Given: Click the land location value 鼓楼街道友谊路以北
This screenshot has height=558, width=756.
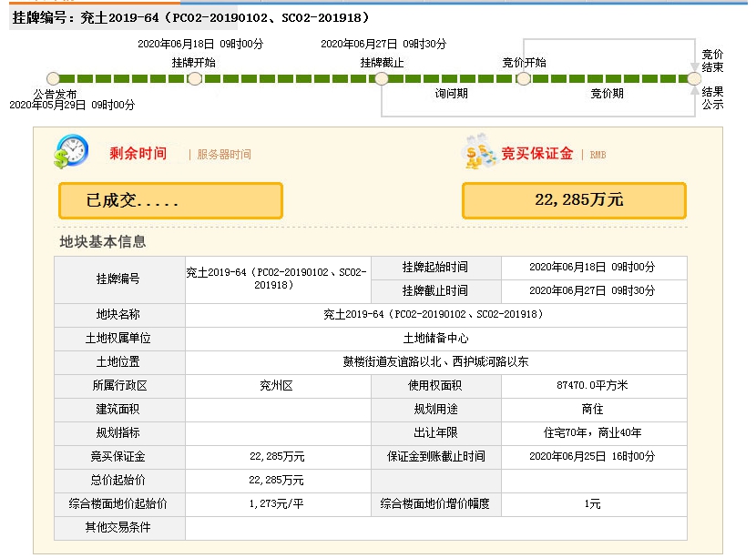Looking at the screenshot, I should [x=435, y=361].
